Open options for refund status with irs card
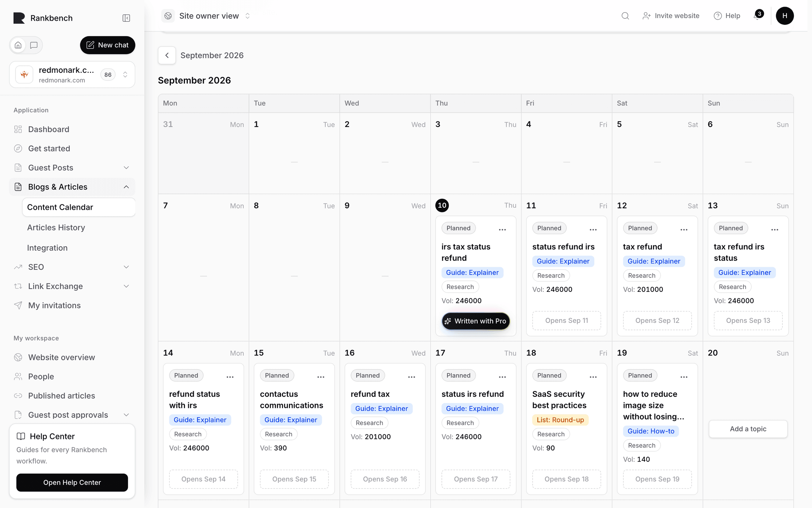812x508 pixels. [x=230, y=377]
